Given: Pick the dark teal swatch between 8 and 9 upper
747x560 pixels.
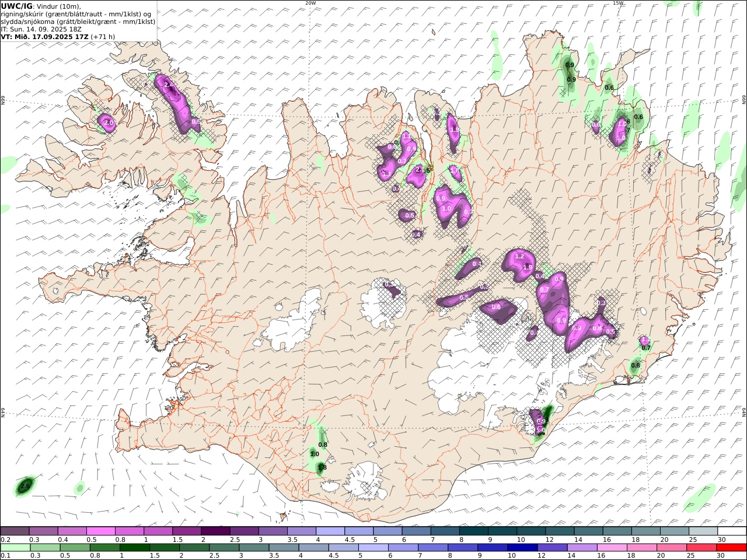Looking at the screenshot, I should (x=473, y=531).
